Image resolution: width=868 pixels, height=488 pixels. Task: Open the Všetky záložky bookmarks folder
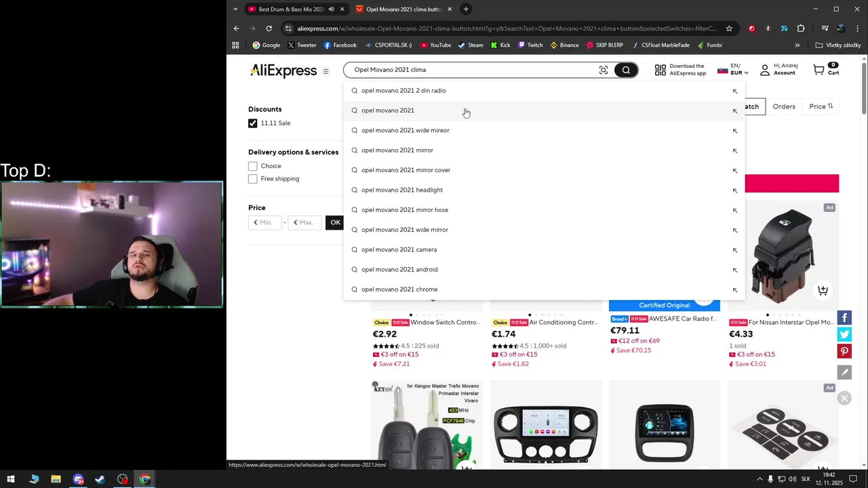coord(838,45)
